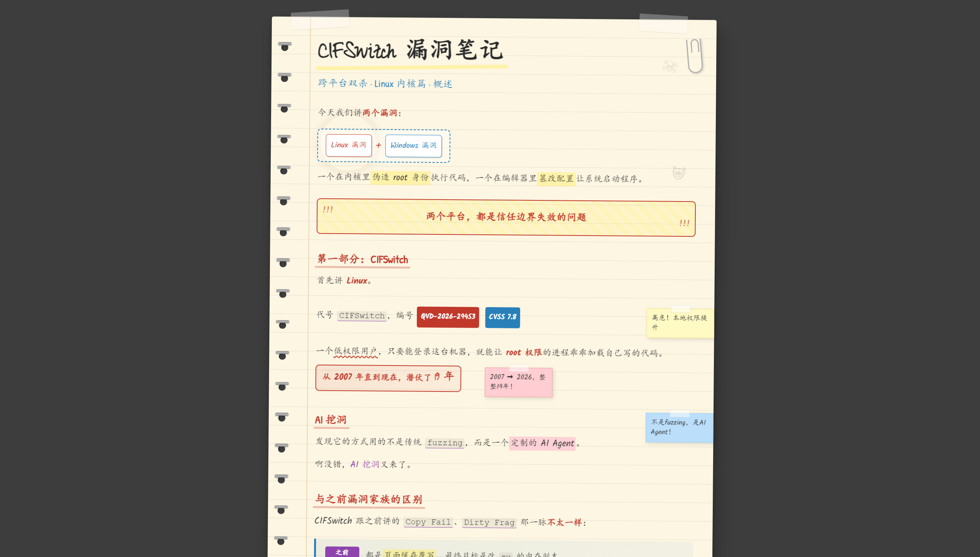Click the Copy Fail code tag
Screen dimensions: 980x557
(x=428, y=522)
